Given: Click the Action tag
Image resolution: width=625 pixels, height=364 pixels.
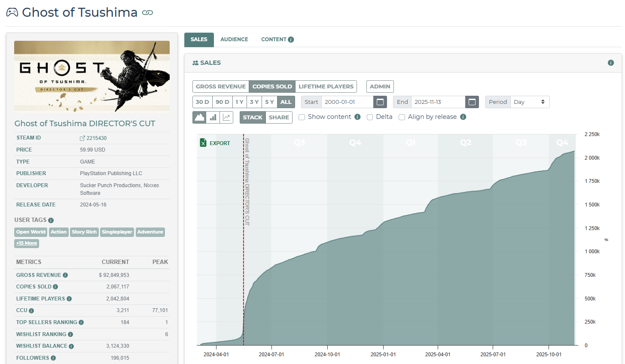Looking at the screenshot, I should tap(59, 232).
